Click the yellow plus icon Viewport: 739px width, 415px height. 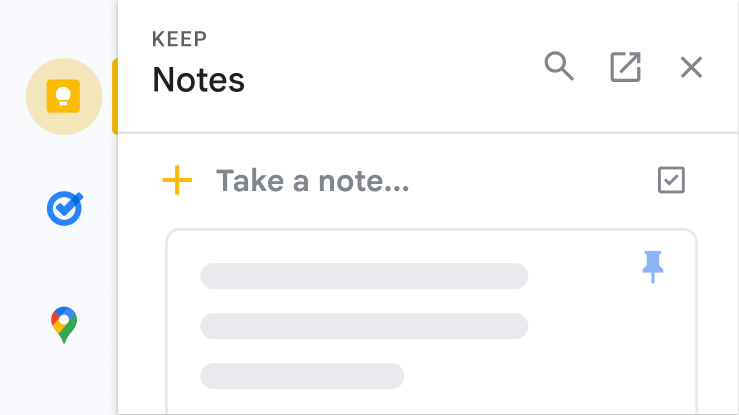(177, 181)
